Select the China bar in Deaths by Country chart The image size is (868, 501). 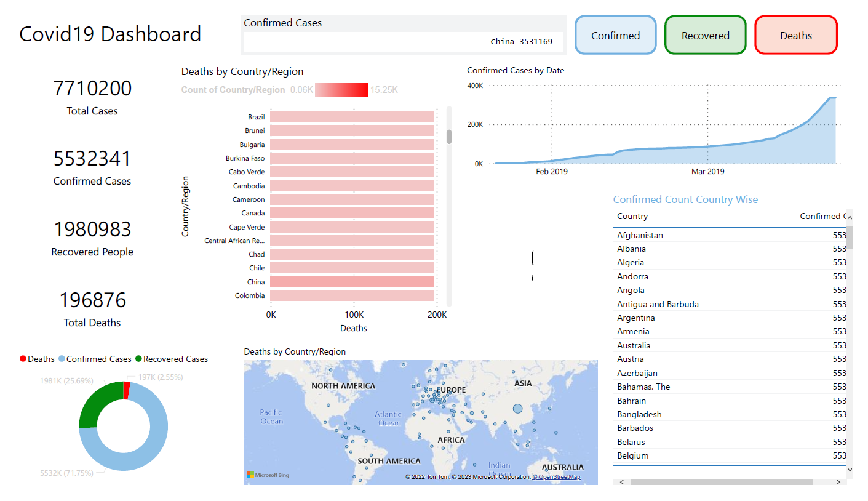tap(352, 281)
